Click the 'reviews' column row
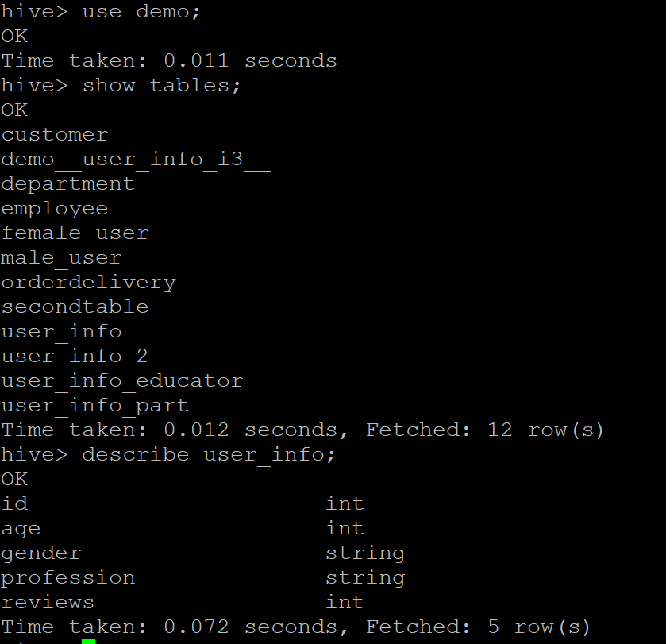666x644 pixels. [183, 603]
